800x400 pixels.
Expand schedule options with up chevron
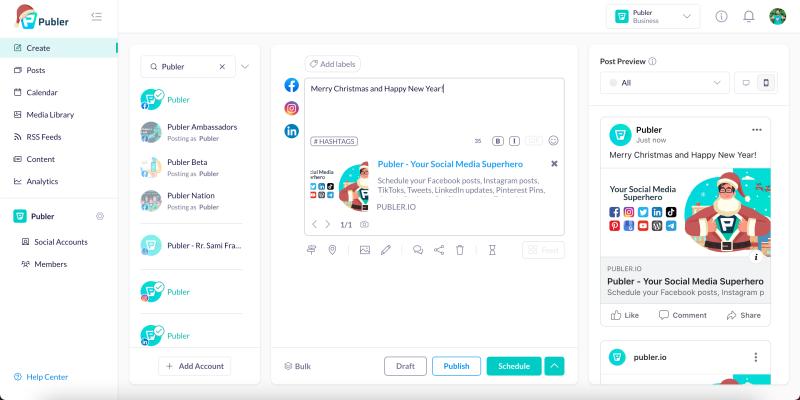[555, 366]
